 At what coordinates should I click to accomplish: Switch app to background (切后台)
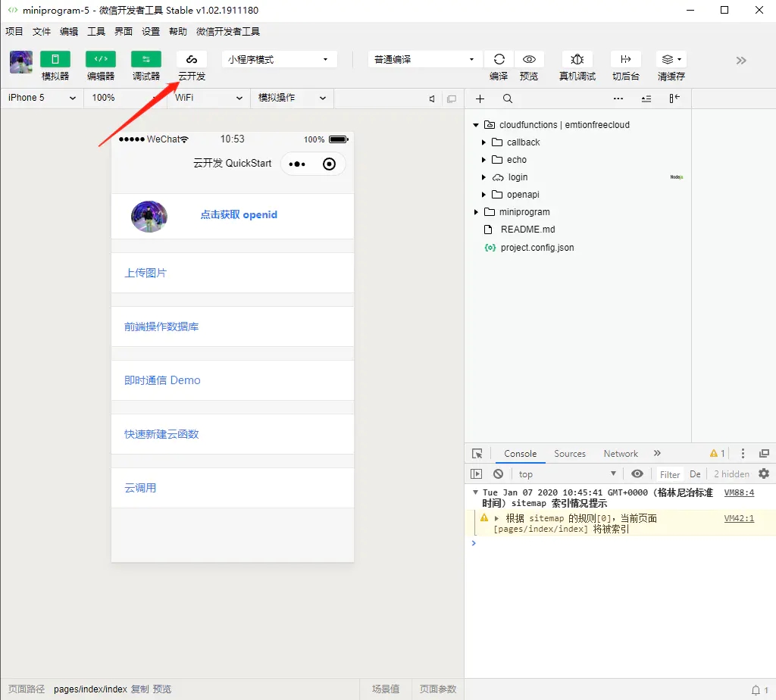coord(625,59)
